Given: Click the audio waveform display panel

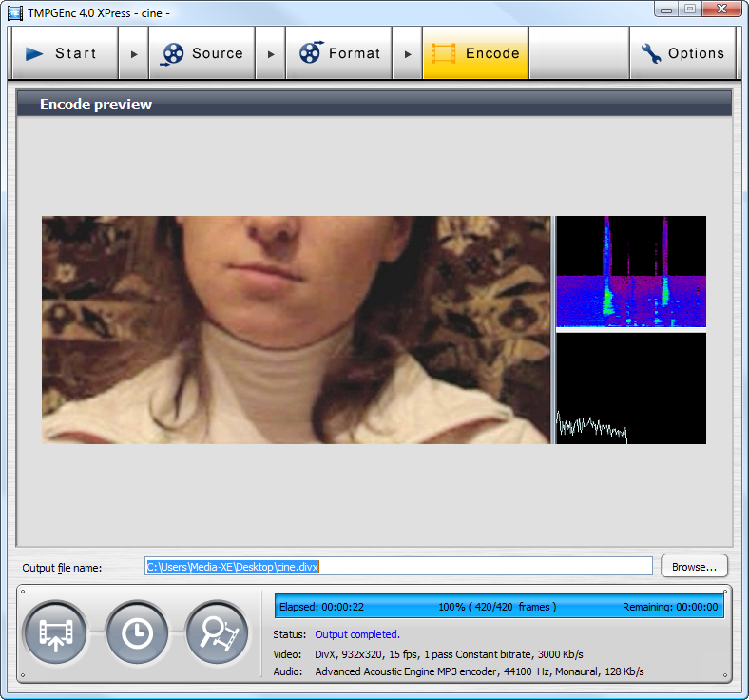Looking at the screenshot, I should point(631,388).
